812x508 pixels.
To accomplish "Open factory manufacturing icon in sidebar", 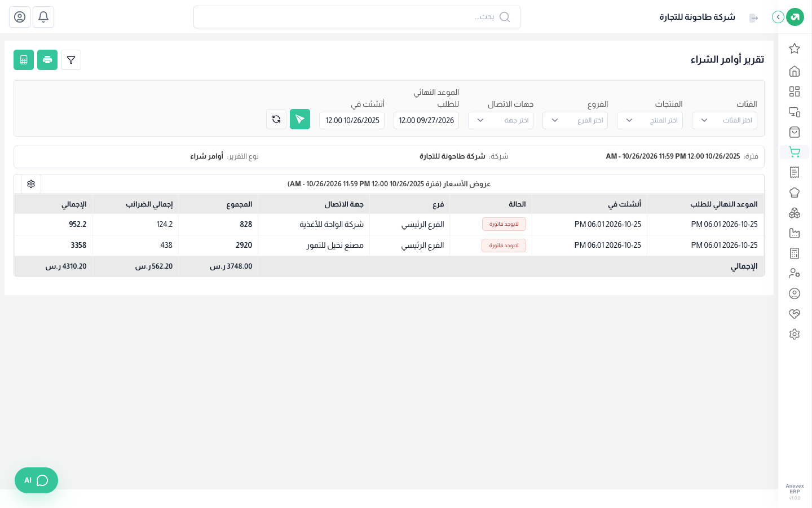I will click(795, 233).
